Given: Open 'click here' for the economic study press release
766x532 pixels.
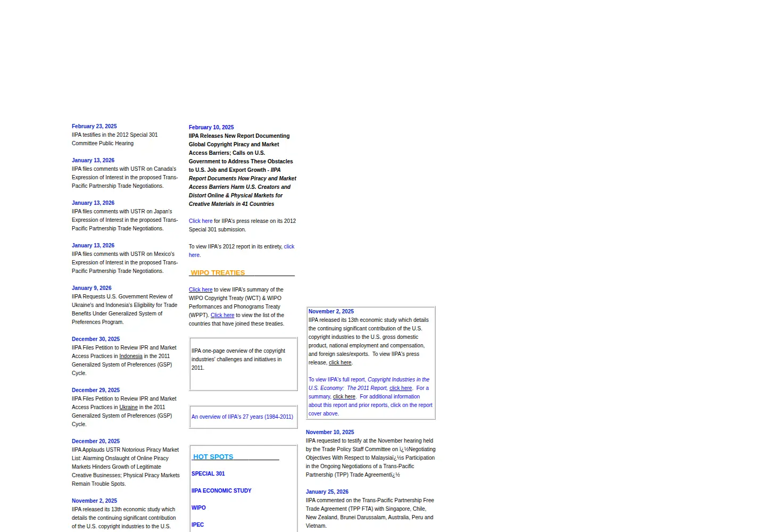Looking at the screenshot, I should pyautogui.click(x=340, y=362).
